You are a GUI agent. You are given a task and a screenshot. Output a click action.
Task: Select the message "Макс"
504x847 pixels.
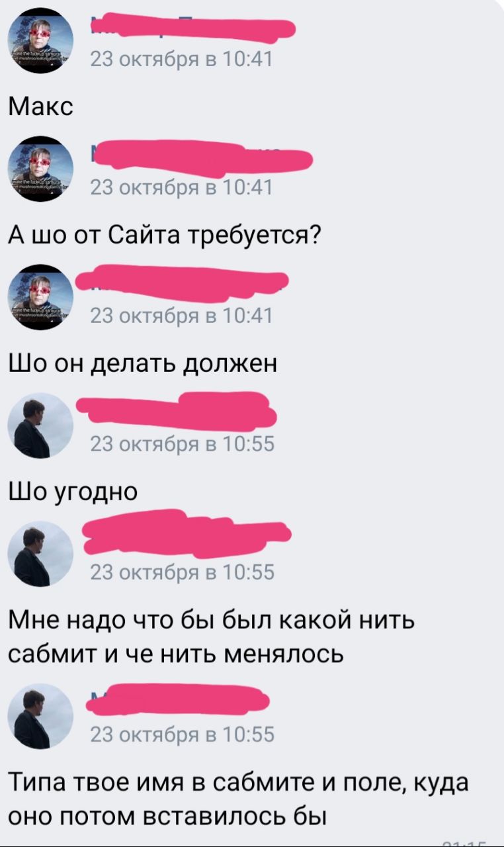(41, 106)
